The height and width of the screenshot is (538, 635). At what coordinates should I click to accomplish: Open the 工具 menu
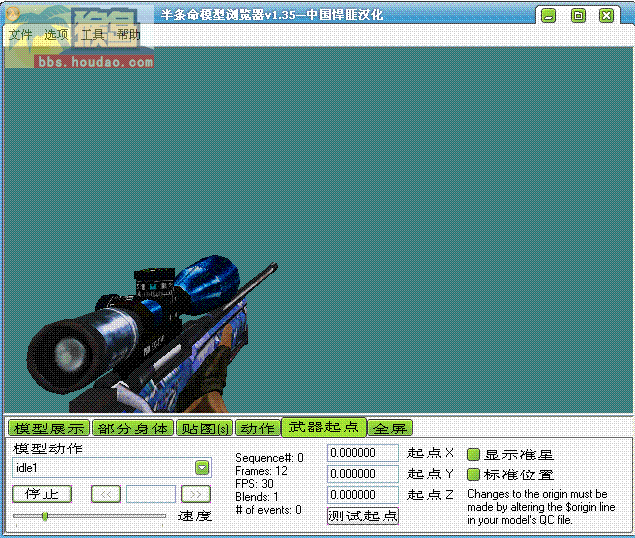coord(93,35)
